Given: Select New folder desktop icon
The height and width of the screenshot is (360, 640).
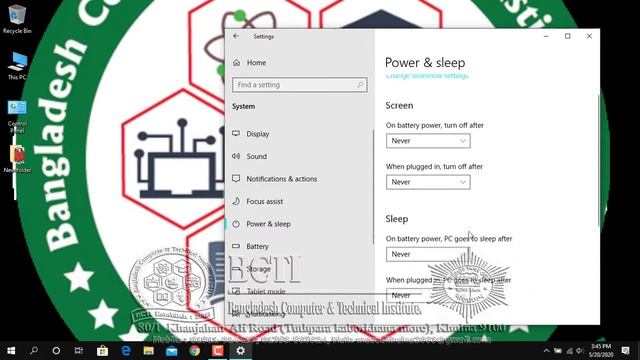Looking at the screenshot, I should [x=17, y=159].
